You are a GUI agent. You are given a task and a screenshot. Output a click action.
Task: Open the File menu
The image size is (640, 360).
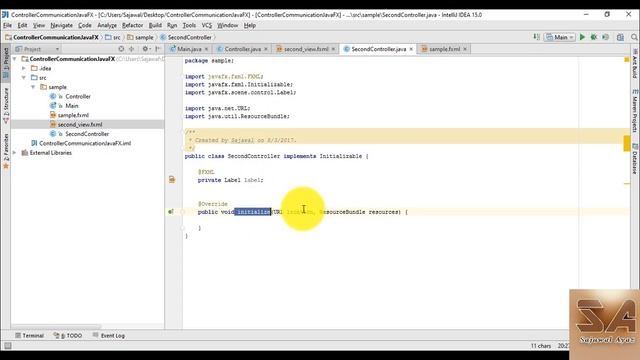(7, 25)
